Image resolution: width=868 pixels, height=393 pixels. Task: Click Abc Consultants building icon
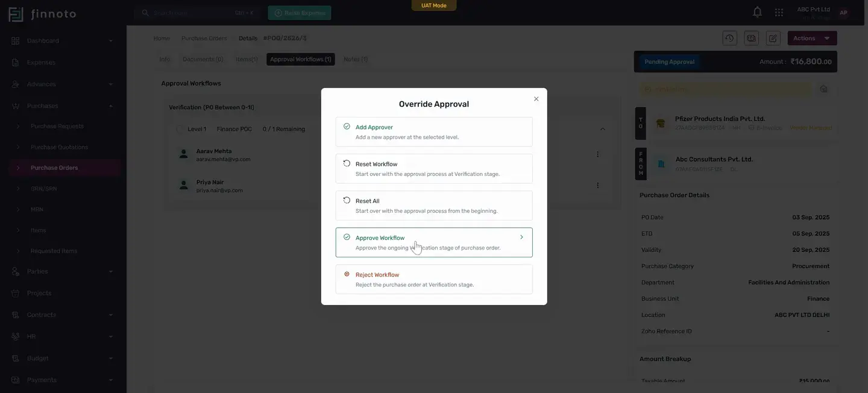pos(661,164)
